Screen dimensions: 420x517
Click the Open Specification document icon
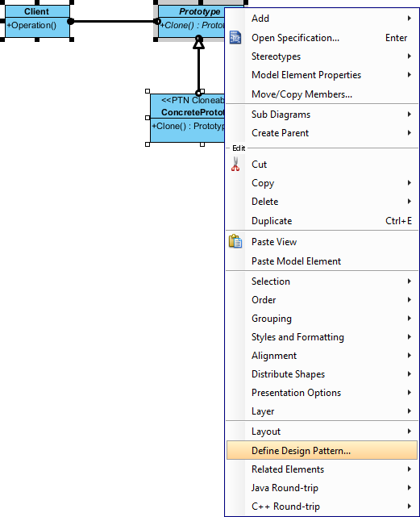point(235,38)
